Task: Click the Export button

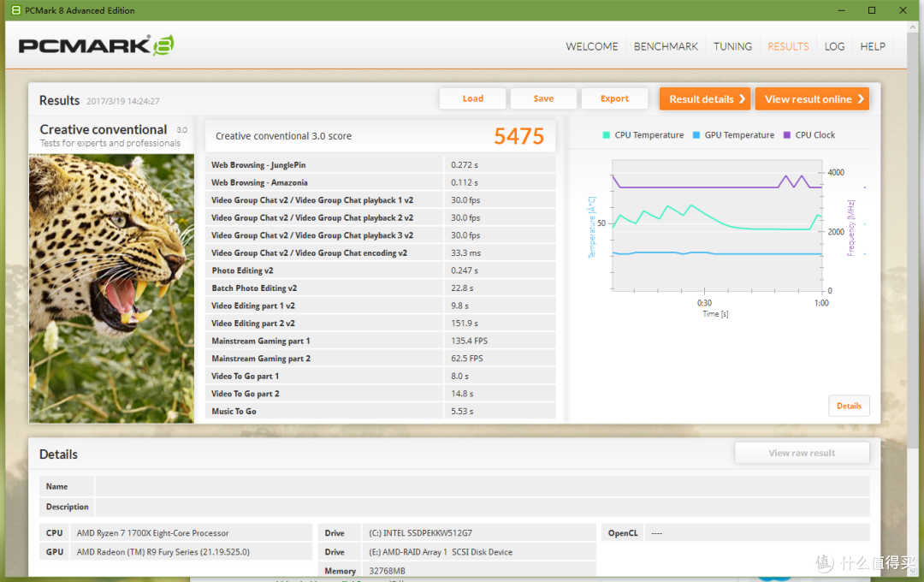Action: (614, 98)
